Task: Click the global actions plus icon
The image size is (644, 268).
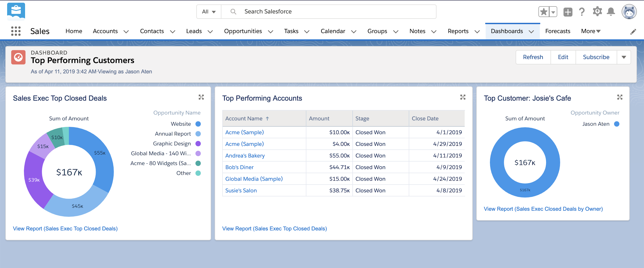Action: pos(567,11)
